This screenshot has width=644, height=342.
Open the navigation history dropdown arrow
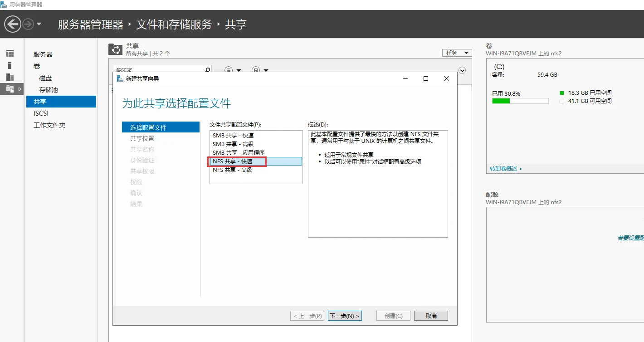click(x=39, y=24)
